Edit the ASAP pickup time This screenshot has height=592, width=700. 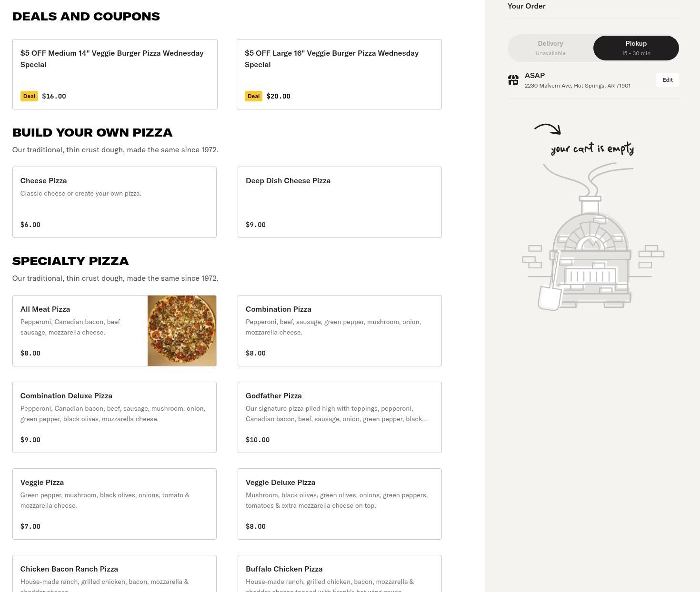tap(667, 80)
